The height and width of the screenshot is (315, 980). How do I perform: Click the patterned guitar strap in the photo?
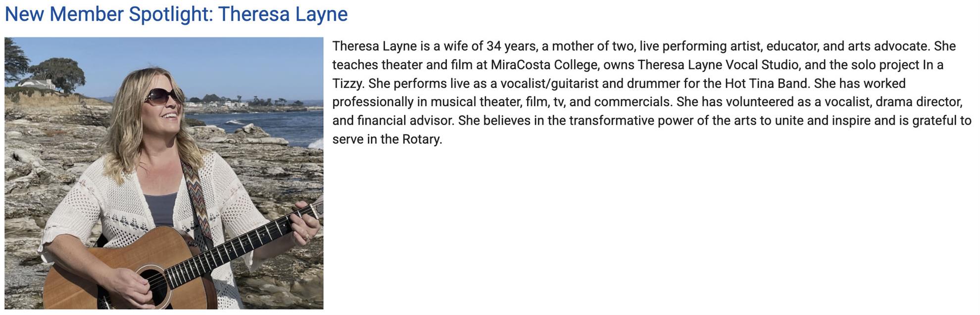coord(199,198)
